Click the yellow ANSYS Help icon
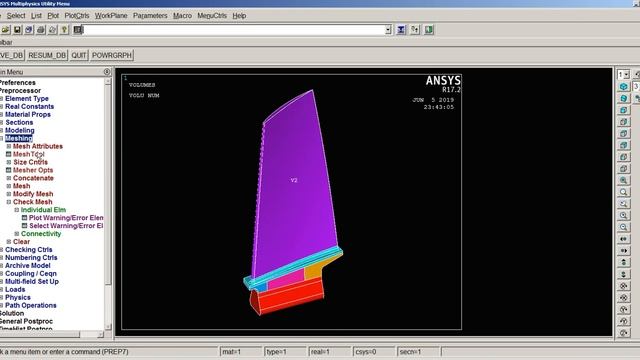The width and height of the screenshot is (640, 360). click(x=64, y=30)
